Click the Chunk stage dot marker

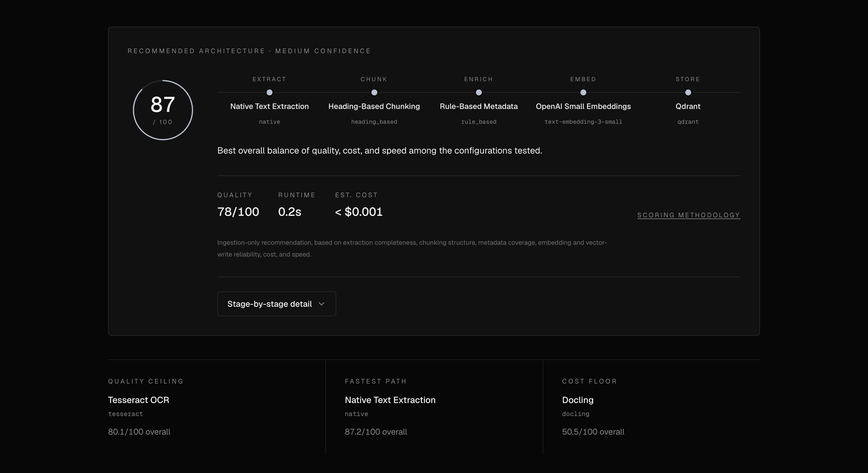click(374, 92)
